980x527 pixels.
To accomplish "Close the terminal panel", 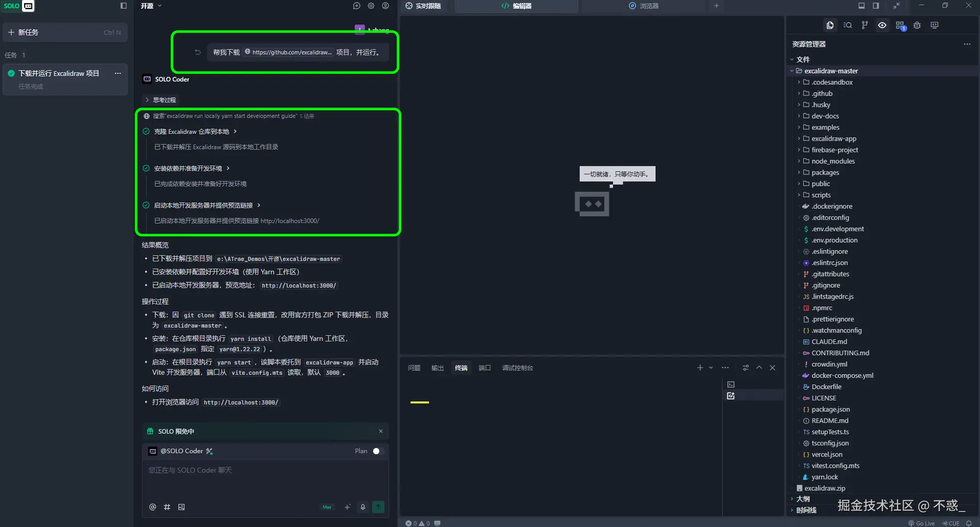I will pyautogui.click(x=772, y=368).
